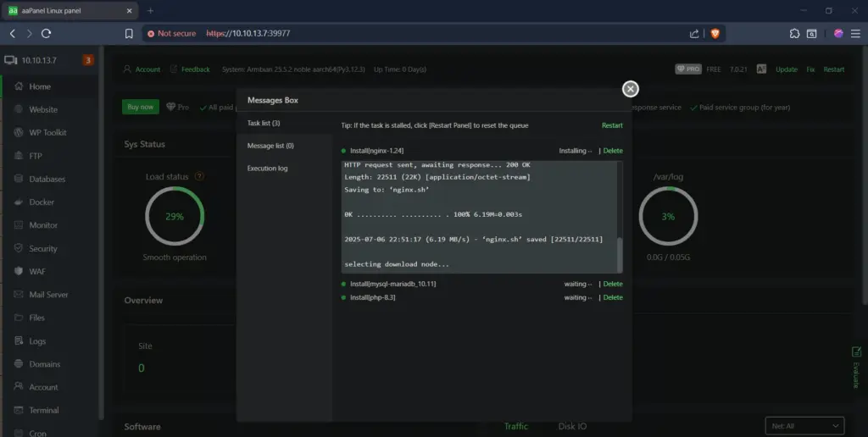Delete the Install[mysql-mariadb_10.11] task
The image size is (868, 437).
click(613, 284)
